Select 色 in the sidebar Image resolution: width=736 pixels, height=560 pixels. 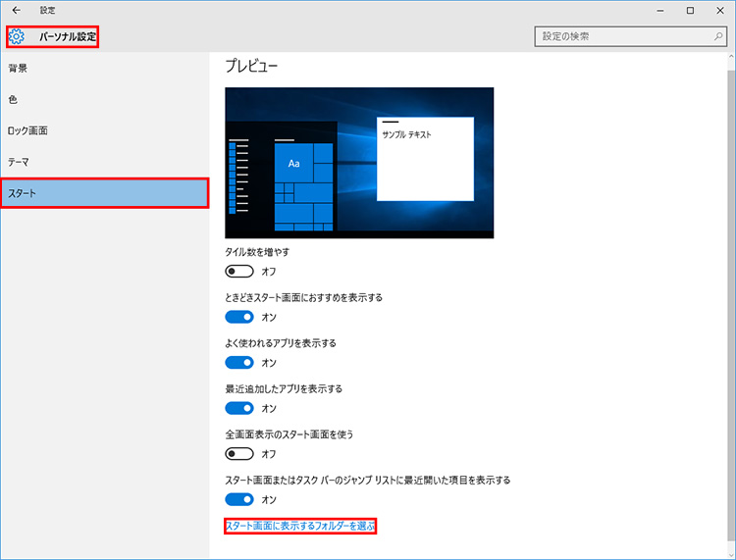coord(13,99)
